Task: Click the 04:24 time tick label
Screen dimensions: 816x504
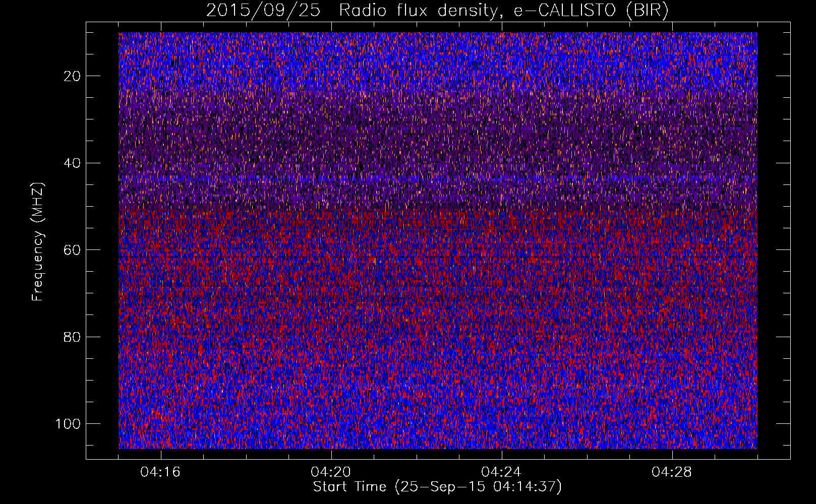Action: [x=501, y=472]
